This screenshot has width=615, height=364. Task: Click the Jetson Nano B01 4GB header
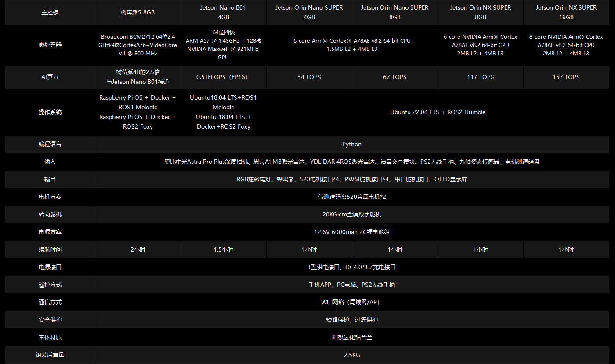click(x=223, y=12)
